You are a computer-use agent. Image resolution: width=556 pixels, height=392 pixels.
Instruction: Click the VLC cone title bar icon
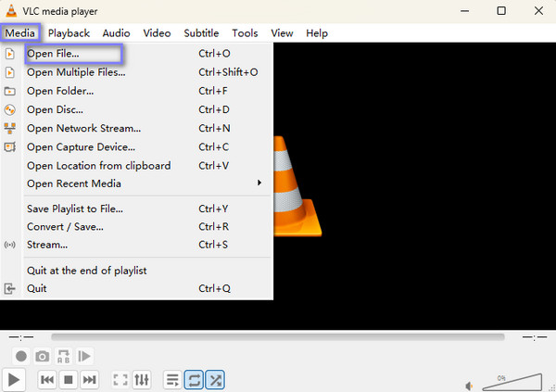click(x=11, y=10)
